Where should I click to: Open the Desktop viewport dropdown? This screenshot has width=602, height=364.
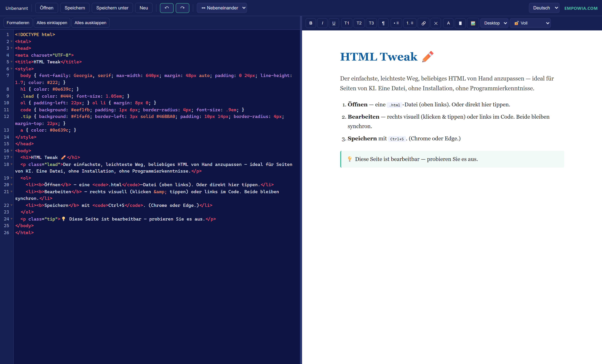tap(494, 23)
